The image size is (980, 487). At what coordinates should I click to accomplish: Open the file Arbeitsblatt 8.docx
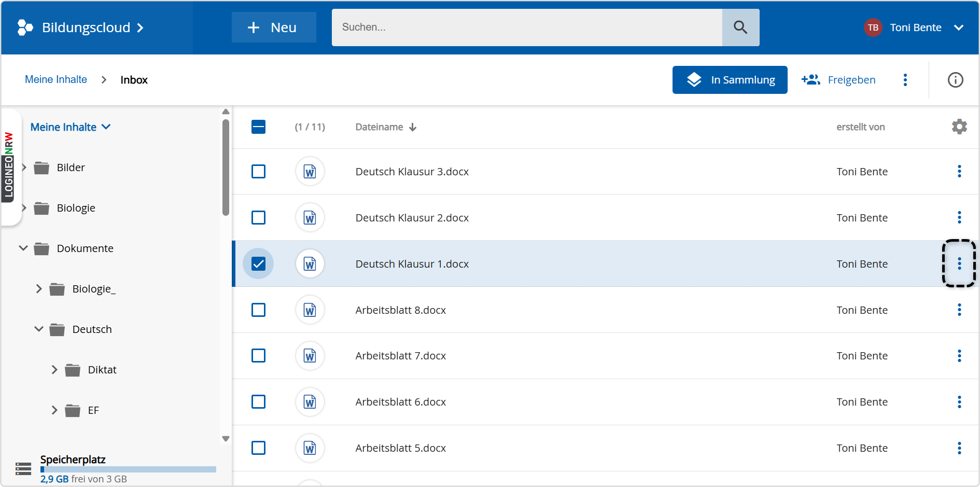(x=401, y=310)
